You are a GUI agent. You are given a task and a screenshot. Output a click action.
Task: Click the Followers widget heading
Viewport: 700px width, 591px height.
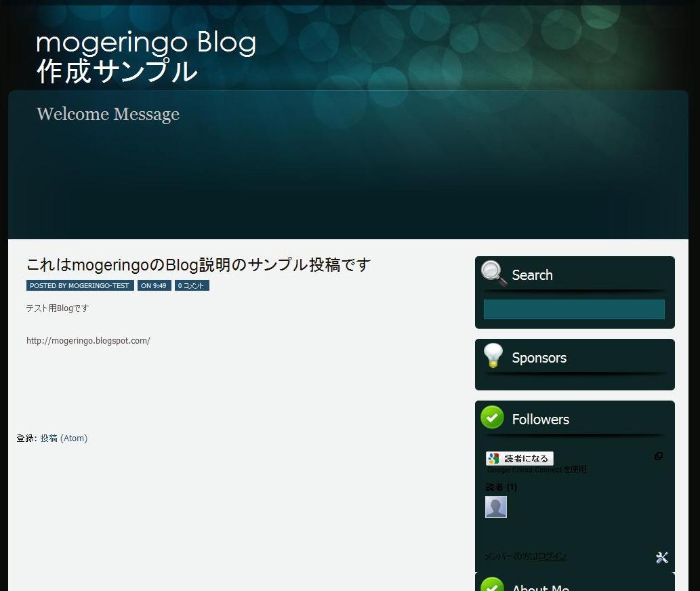point(541,420)
